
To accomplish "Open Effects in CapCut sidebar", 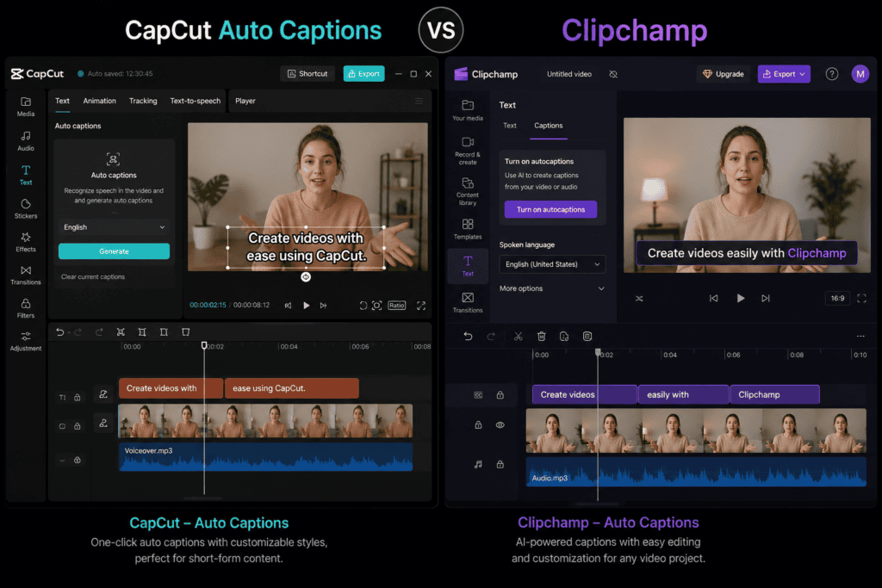I will [26, 242].
